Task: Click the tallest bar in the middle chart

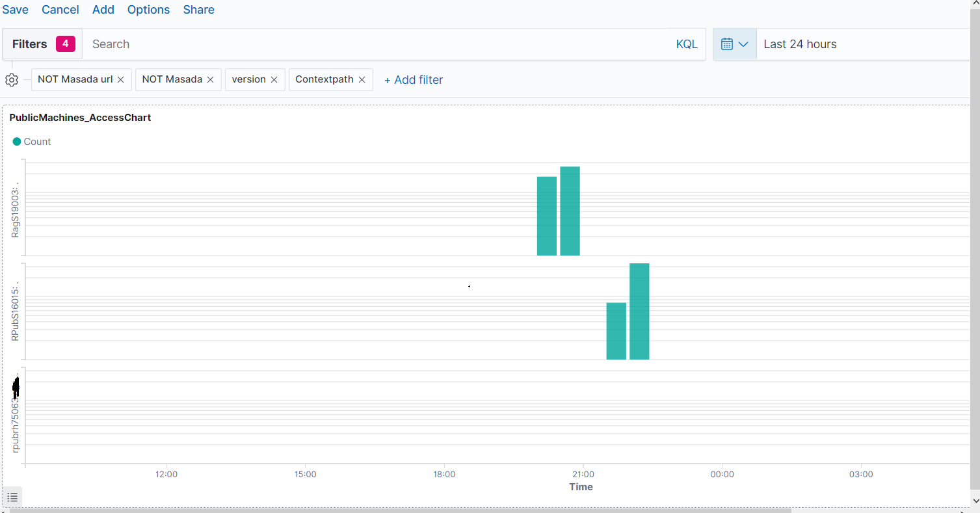Action: tap(639, 311)
